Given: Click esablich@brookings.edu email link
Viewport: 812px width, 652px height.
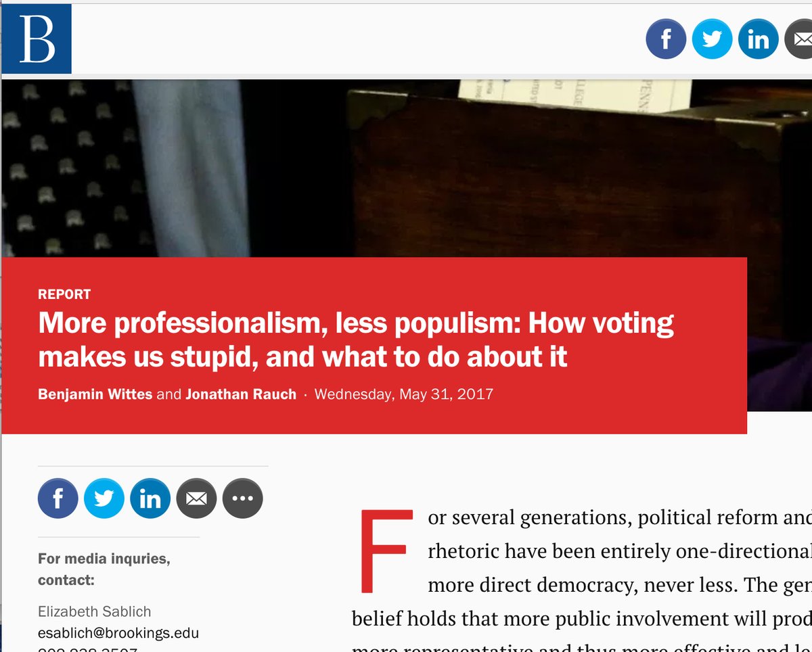Looking at the screenshot, I should coord(118,634).
